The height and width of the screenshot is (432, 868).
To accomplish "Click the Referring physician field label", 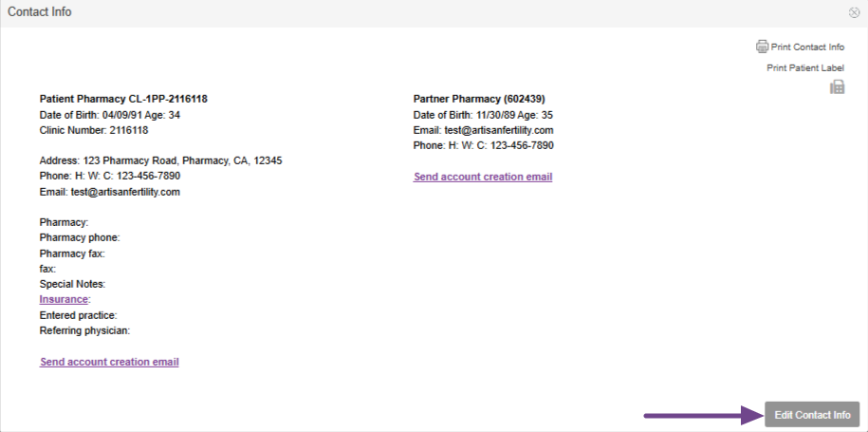I will pyautogui.click(x=84, y=330).
